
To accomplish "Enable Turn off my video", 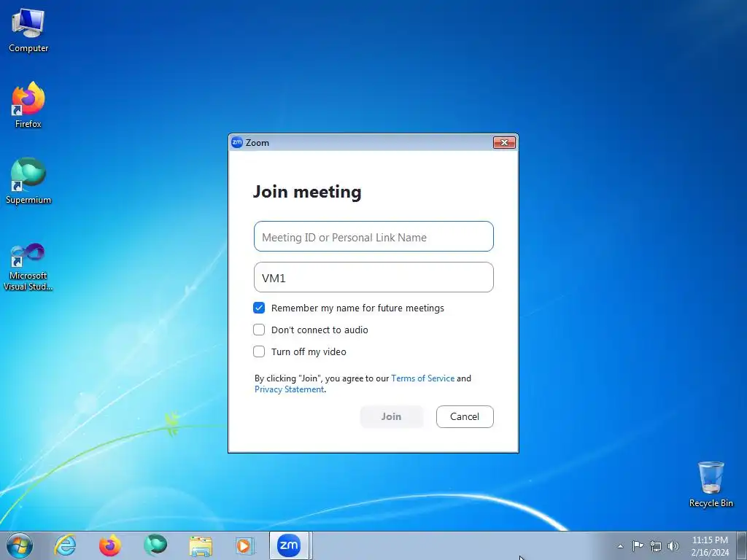I will (259, 351).
